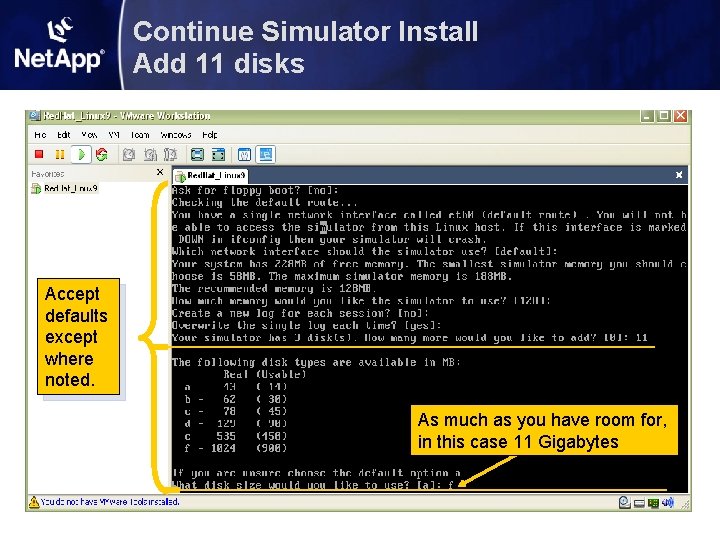Click the Quick Switch mode icon
Viewport: 720px width, 540px height.
[x=218, y=155]
